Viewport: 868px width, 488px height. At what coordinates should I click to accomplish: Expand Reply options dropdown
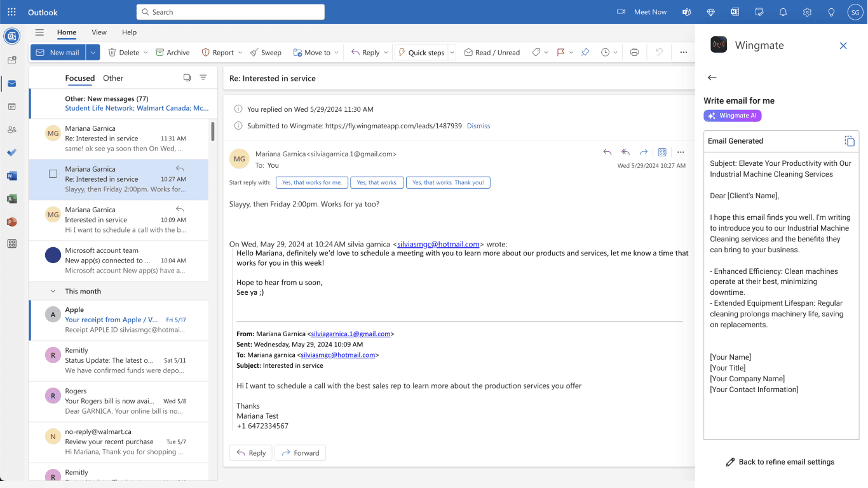[x=386, y=53]
